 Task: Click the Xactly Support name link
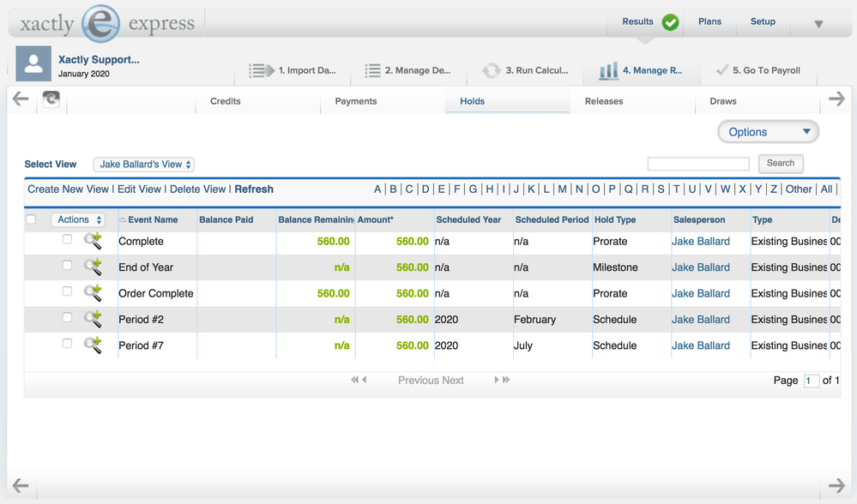pyautogui.click(x=99, y=59)
